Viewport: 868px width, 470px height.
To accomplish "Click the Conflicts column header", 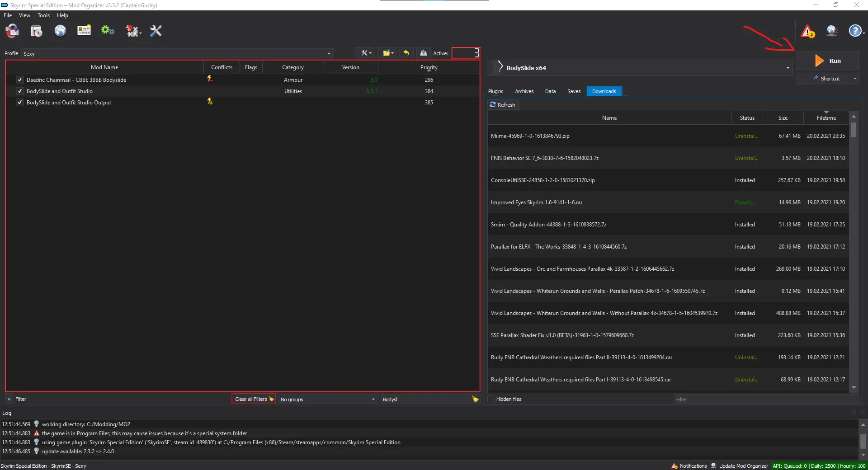I will (222, 67).
